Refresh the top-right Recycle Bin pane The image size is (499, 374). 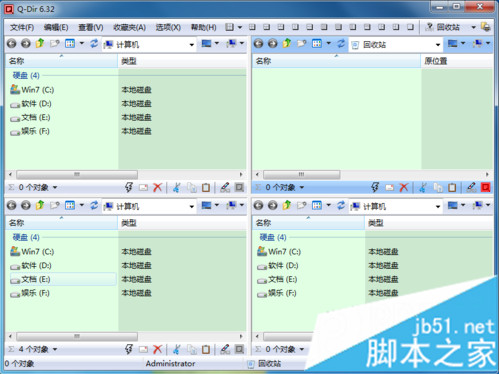pyautogui.click(x=341, y=43)
